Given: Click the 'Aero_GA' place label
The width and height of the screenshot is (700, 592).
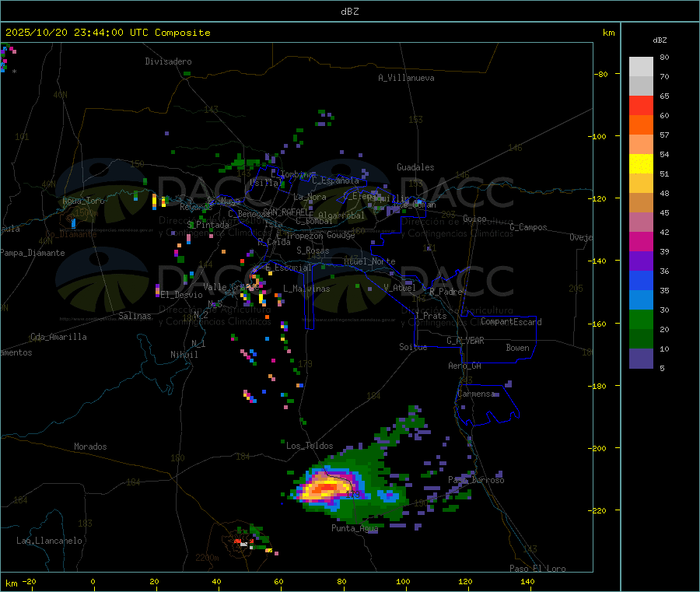Looking at the screenshot, I should [464, 366].
